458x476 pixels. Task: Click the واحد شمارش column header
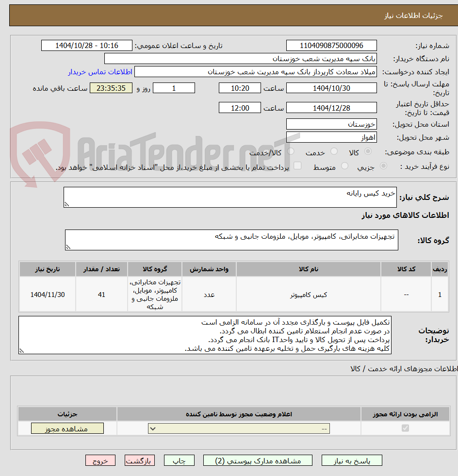click(x=209, y=269)
